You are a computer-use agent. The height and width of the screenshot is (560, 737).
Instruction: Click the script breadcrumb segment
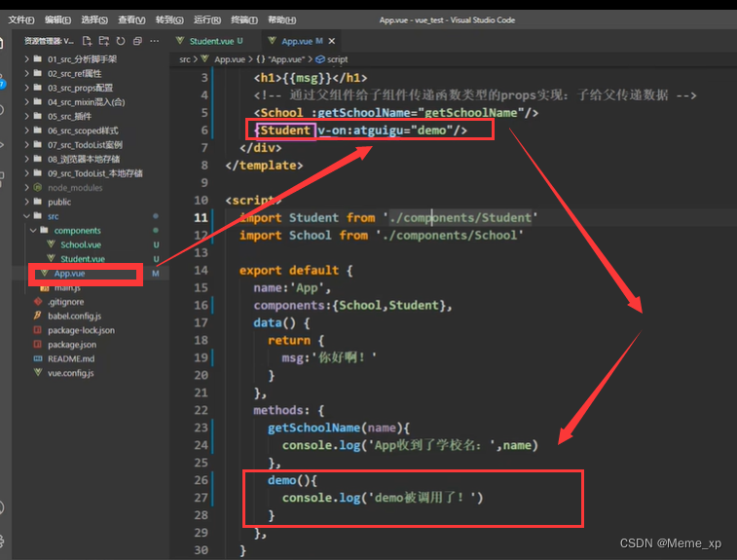click(x=333, y=59)
